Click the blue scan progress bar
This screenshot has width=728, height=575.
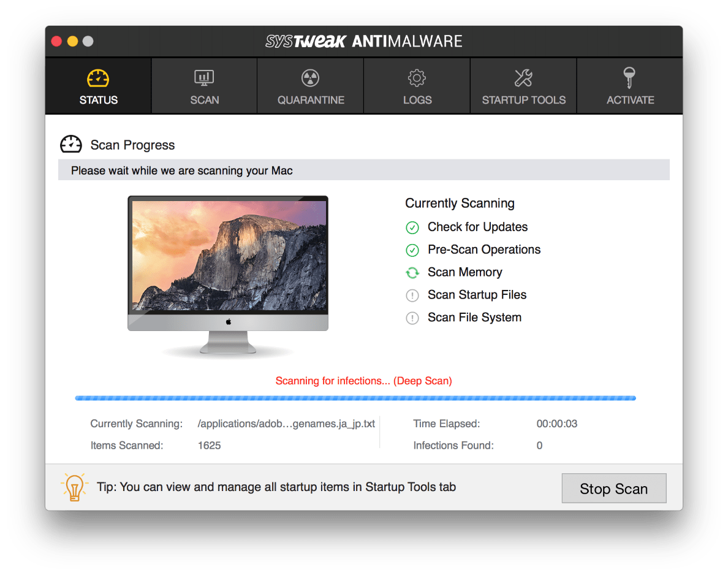click(355, 398)
